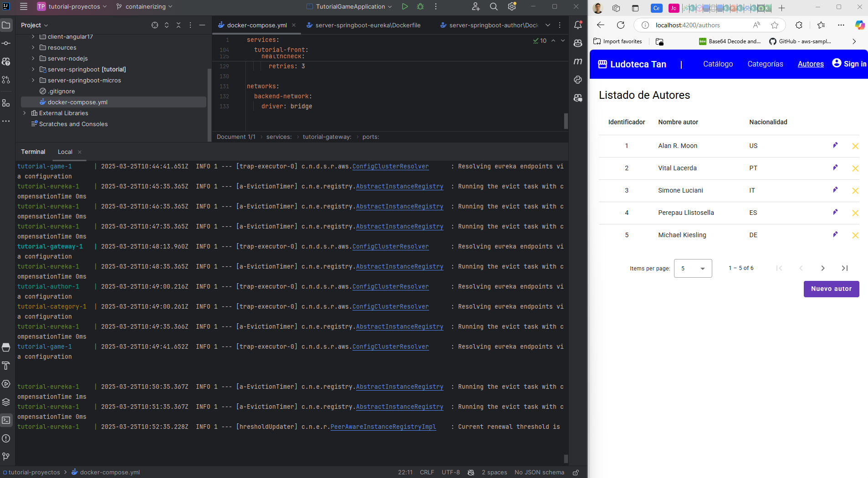Run TutorialGameApplication with the green play icon
The width and height of the screenshot is (868, 478).
pyautogui.click(x=404, y=6)
